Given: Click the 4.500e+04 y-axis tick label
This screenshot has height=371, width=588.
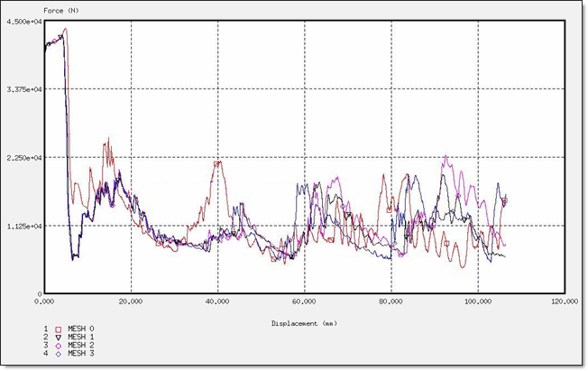Looking at the screenshot, I should click(x=20, y=23).
